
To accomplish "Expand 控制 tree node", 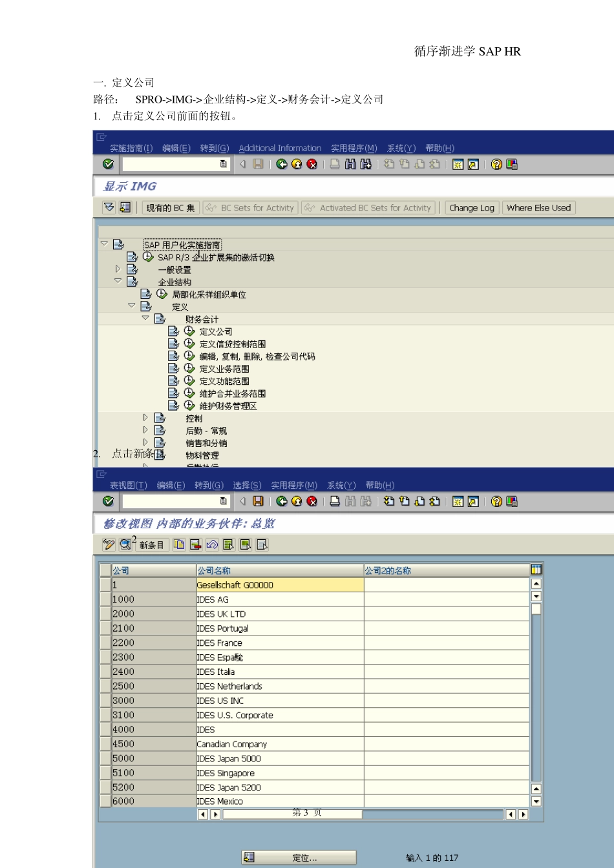I will (145, 417).
